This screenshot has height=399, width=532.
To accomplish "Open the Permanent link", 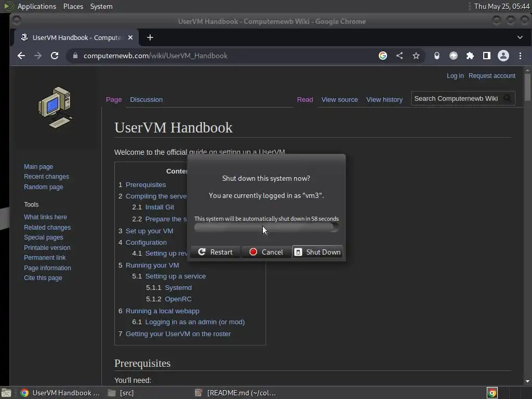I will click(x=45, y=258).
